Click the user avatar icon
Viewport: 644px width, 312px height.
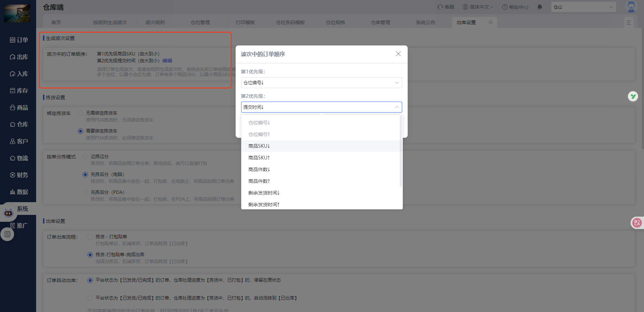pyautogui.click(x=631, y=7)
